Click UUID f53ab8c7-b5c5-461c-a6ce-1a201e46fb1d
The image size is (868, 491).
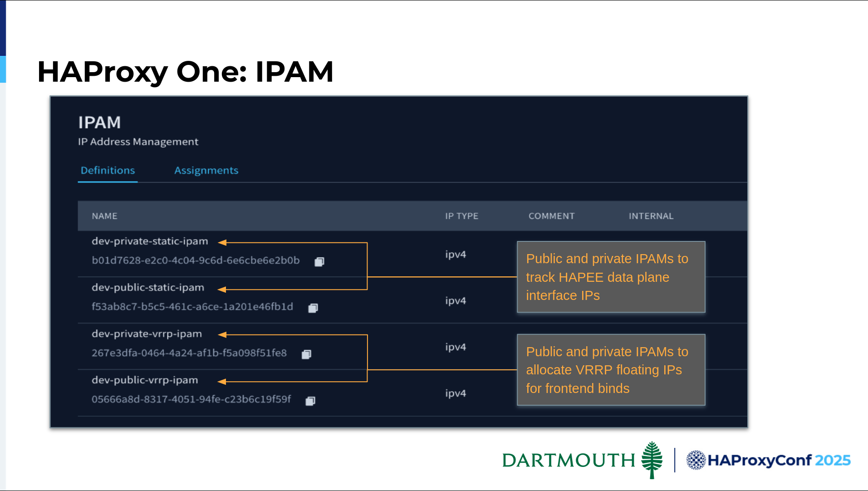point(192,307)
